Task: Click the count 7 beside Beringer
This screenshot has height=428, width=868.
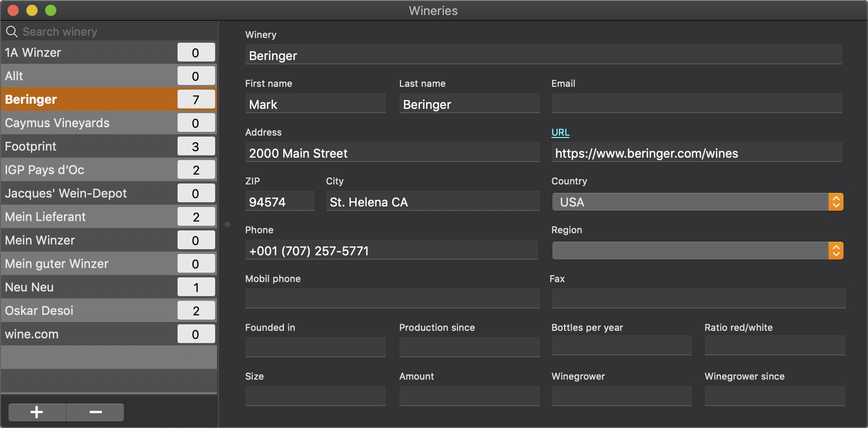Action: [196, 99]
